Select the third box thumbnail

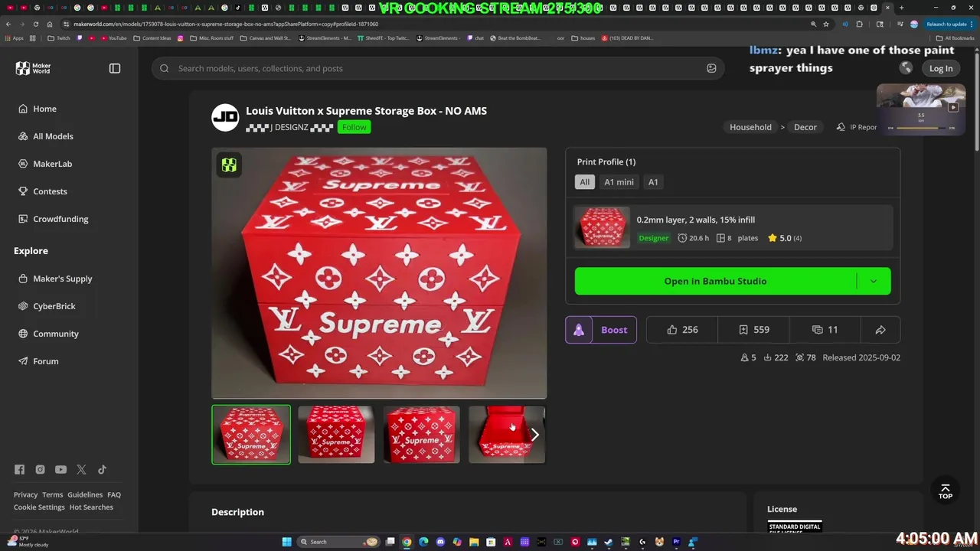[422, 435]
